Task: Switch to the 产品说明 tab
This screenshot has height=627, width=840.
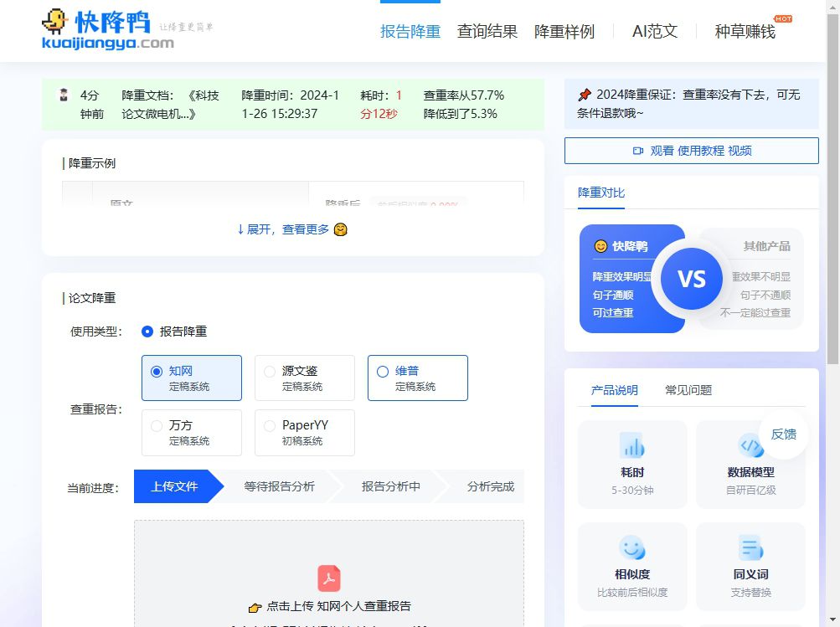Action: (x=615, y=390)
